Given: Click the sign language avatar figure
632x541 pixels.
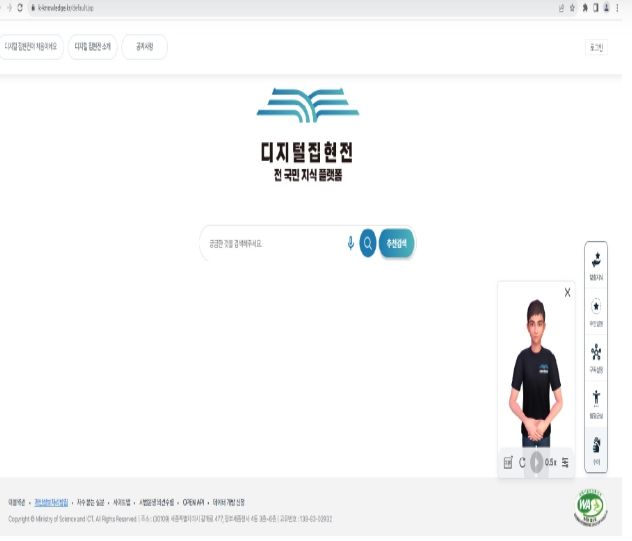Looking at the screenshot, I should [x=536, y=373].
